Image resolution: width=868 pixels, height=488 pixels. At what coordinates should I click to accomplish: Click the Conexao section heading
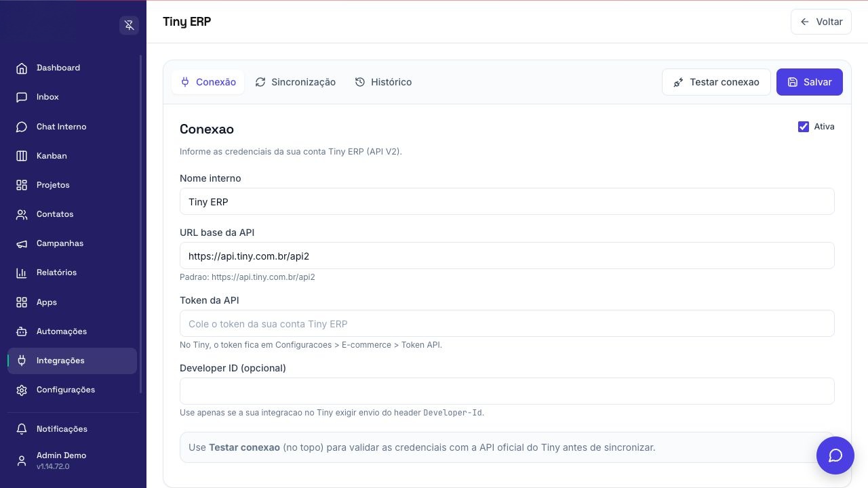[x=207, y=129]
